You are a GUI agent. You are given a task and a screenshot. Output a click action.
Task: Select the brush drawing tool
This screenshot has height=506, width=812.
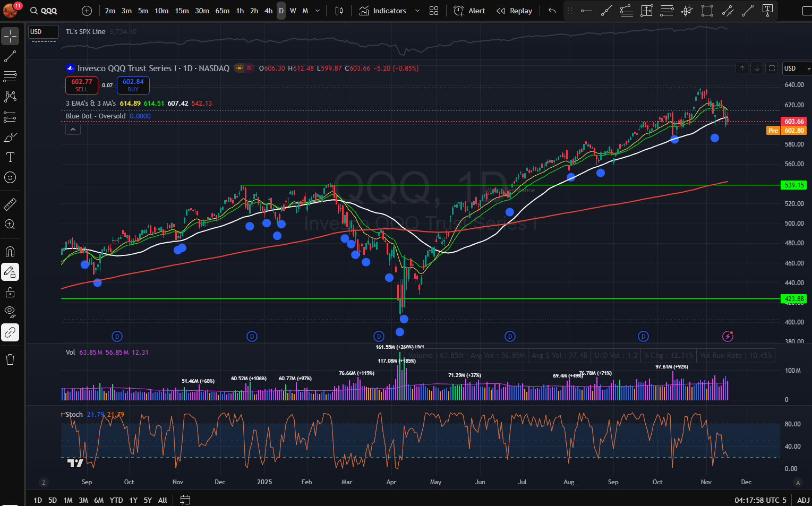point(10,137)
